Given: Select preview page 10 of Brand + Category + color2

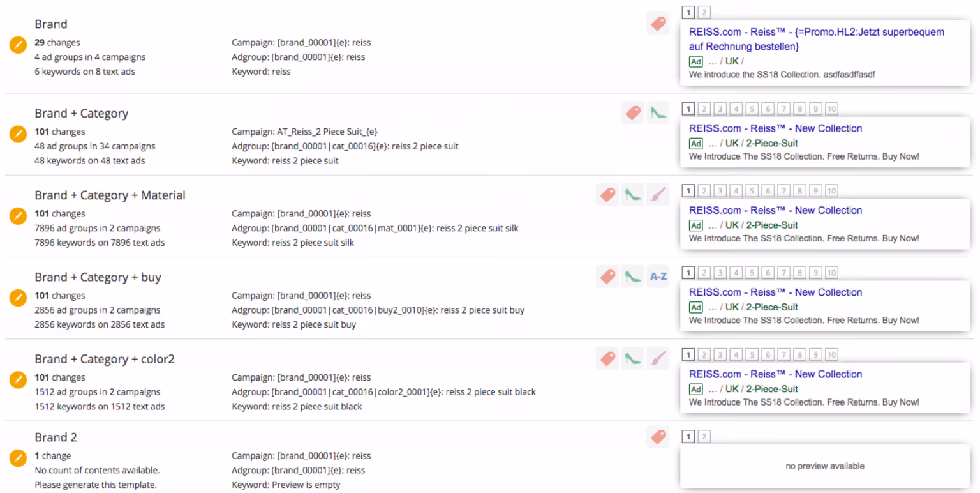Looking at the screenshot, I should [x=831, y=354].
